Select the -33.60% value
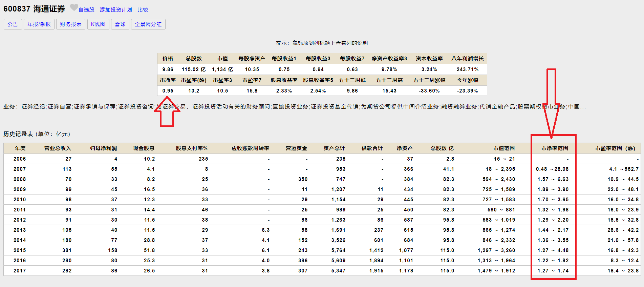The image size is (644, 287). coord(429,91)
